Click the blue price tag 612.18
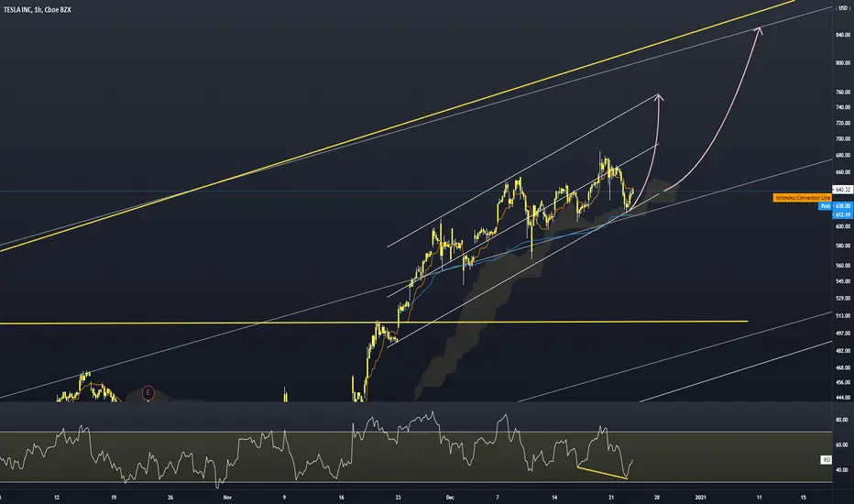This screenshot has height=504, width=854. tap(843, 214)
